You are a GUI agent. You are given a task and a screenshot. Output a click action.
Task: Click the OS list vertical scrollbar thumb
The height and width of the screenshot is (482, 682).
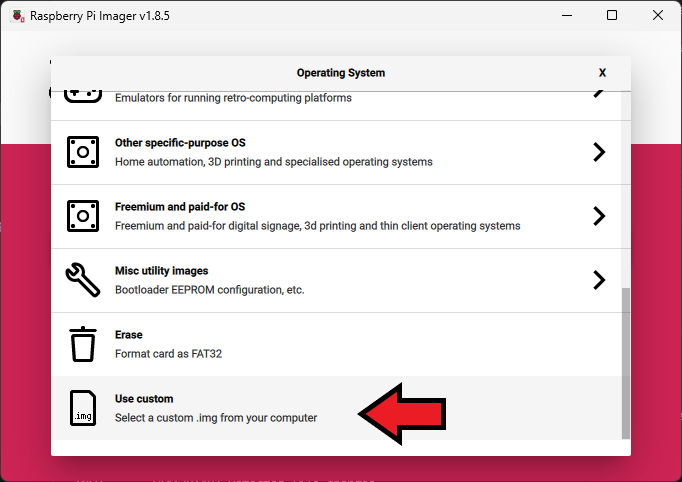click(x=626, y=363)
